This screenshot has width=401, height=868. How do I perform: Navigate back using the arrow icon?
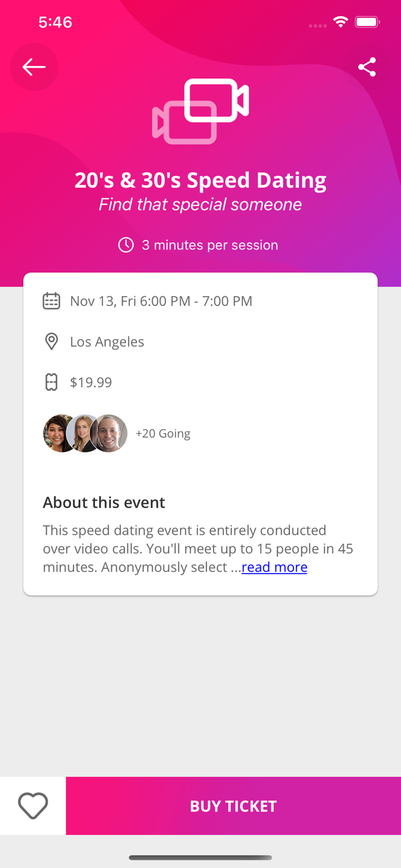point(33,67)
